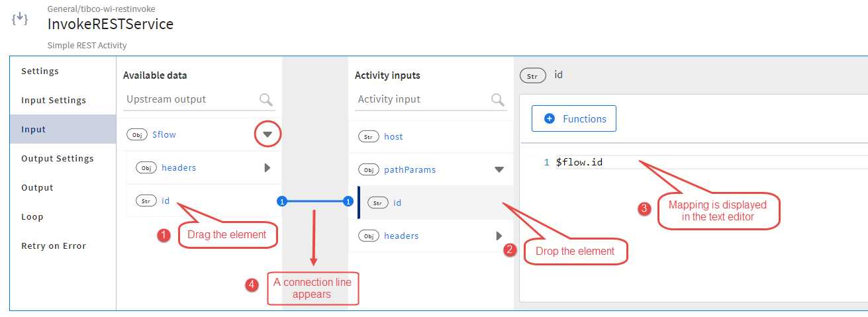Viewport: 868px width, 317px height.
Task: Click the search icon in Available data
Action: point(266,100)
